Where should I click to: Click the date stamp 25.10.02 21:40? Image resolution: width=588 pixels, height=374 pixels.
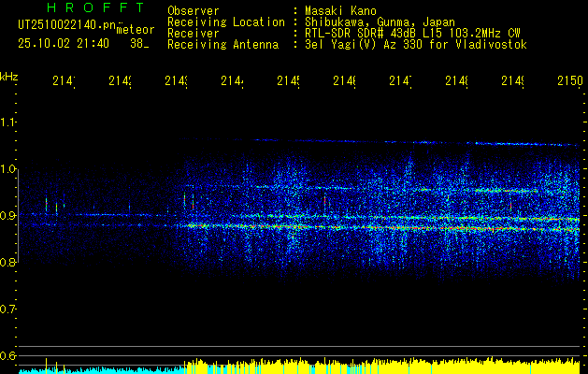[64, 44]
